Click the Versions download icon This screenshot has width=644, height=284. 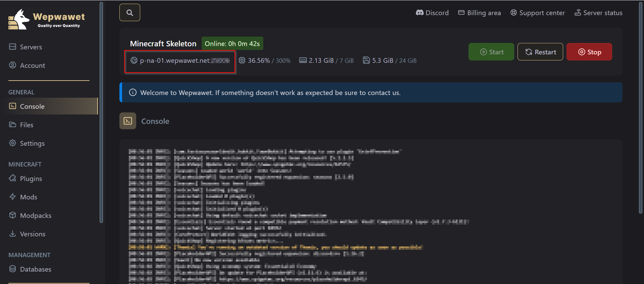click(x=12, y=234)
